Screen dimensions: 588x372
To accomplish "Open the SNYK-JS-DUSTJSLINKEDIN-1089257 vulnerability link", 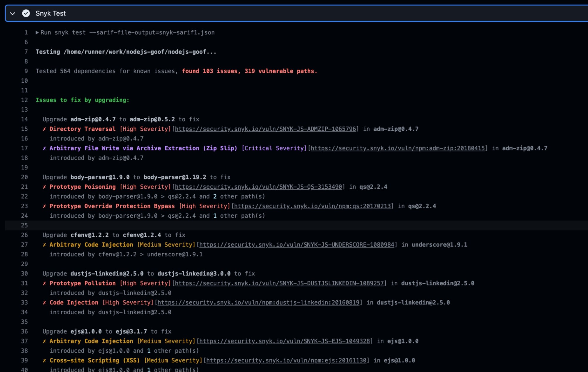I will coord(279,283).
